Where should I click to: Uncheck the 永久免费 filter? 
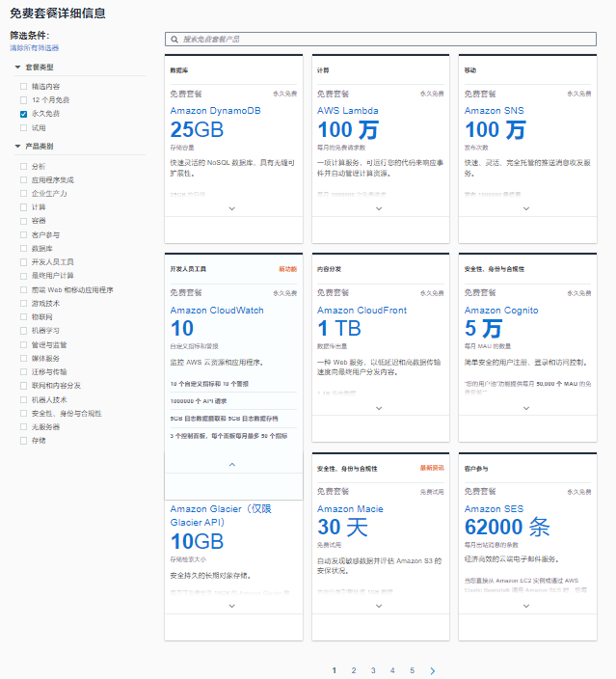click(x=24, y=114)
